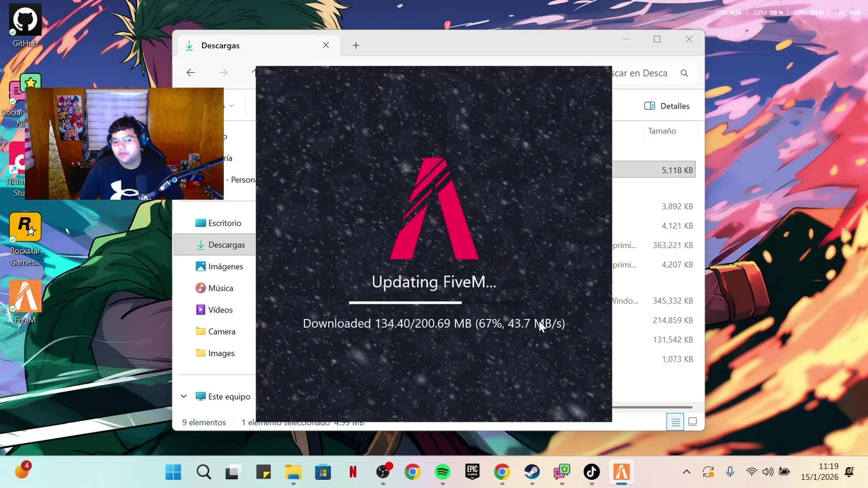Viewport: 868px width, 488px height.
Task: Click the search magnifier in File Explorer
Action: [684, 73]
